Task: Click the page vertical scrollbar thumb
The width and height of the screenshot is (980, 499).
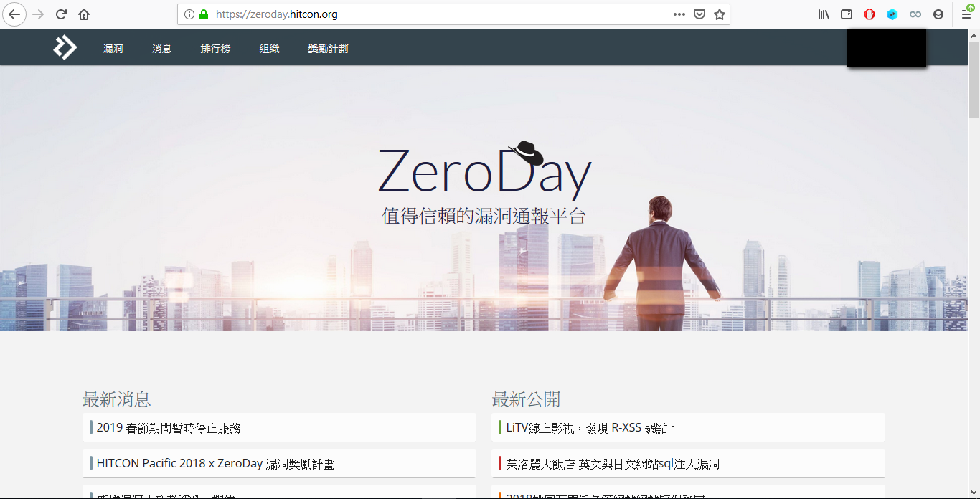Action: tap(974, 79)
